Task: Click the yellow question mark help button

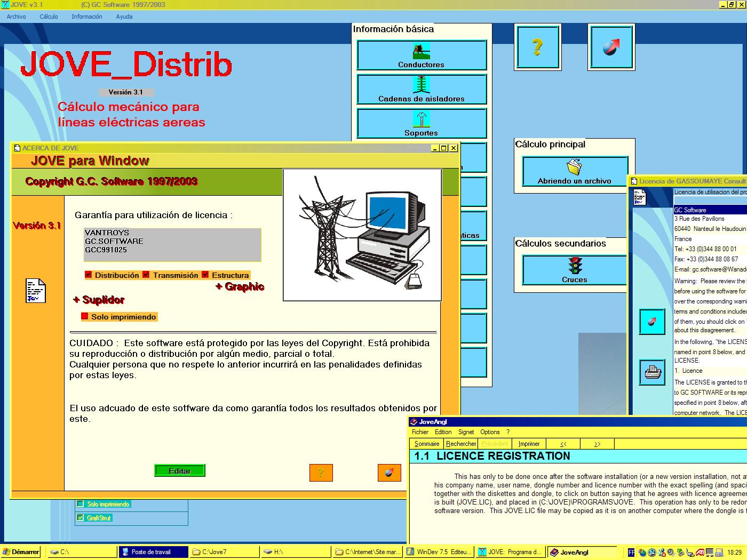Action: pos(537,47)
